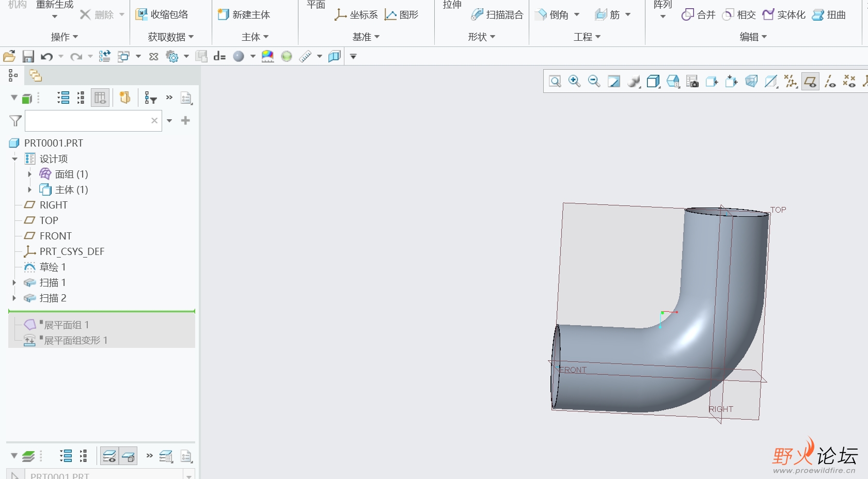This screenshot has width=868, height=479.
Task: Click the green sphere icon in quick toolbar
Action: pyautogui.click(x=287, y=56)
